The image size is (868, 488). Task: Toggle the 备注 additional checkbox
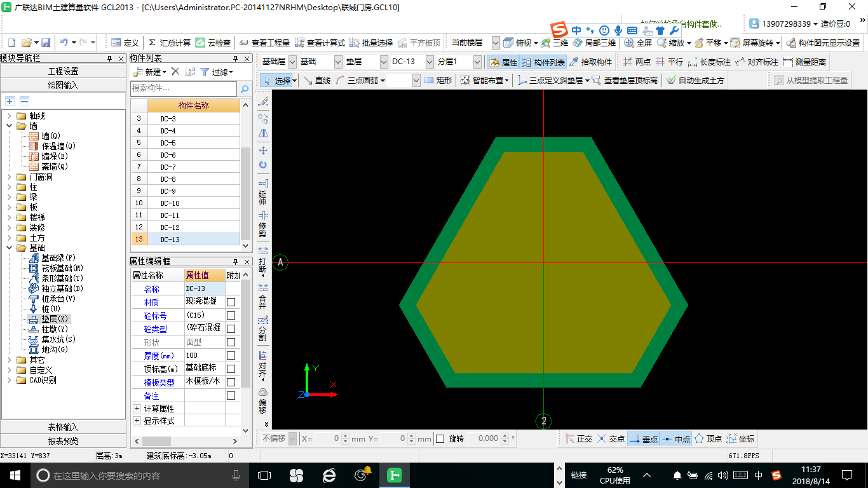click(x=231, y=396)
